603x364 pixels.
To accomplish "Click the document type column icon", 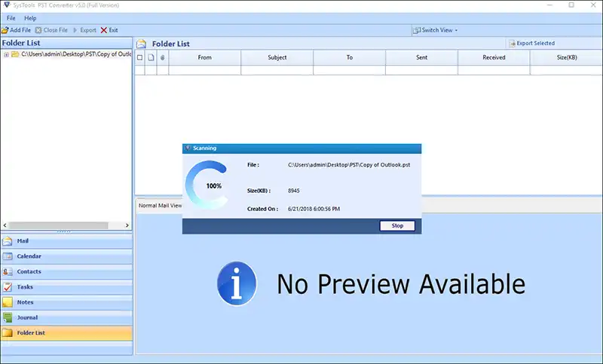I will [152, 58].
